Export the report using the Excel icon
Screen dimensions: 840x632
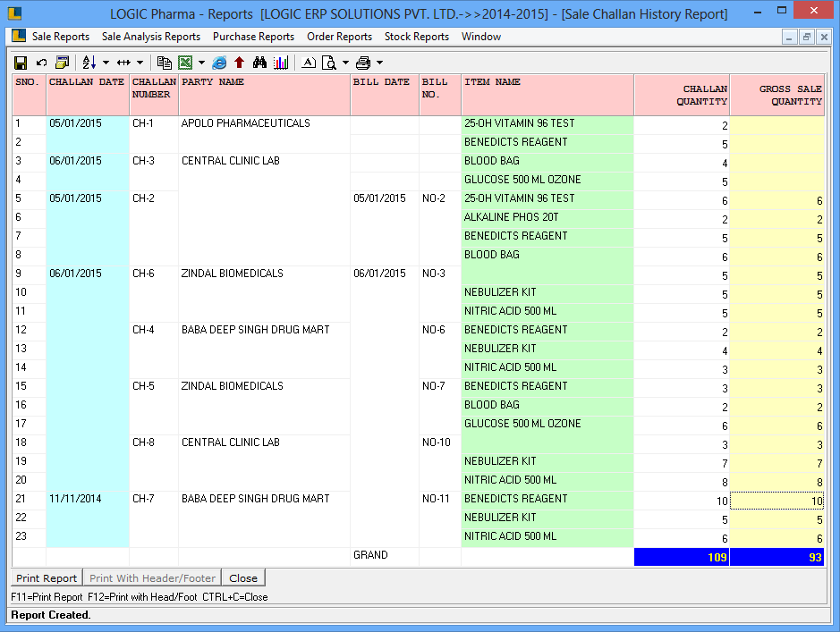click(x=185, y=63)
